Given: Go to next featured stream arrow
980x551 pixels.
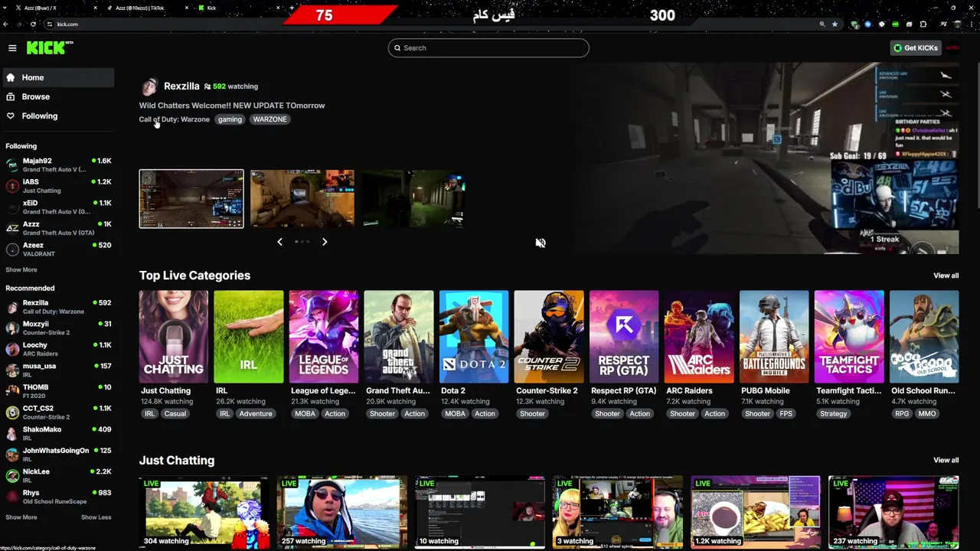Looking at the screenshot, I should (325, 242).
